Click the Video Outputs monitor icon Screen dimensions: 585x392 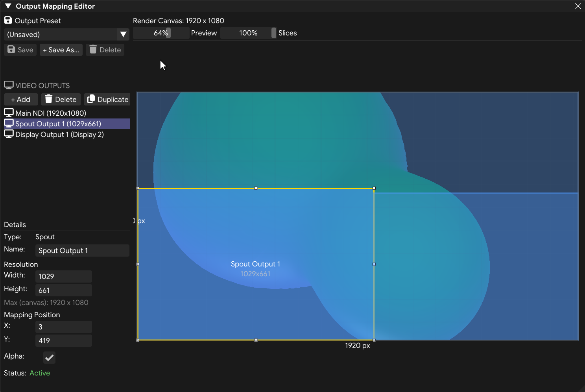click(x=9, y=85)
